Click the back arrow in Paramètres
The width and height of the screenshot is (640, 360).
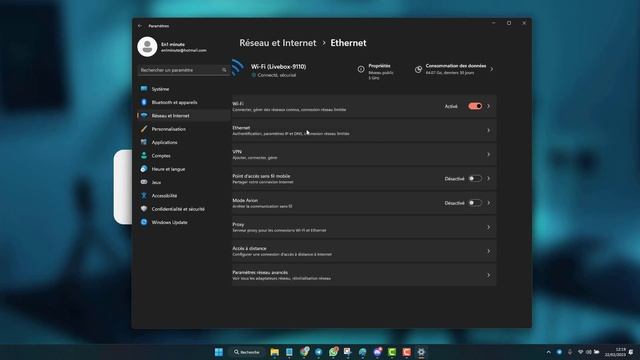tap(140, 26)
